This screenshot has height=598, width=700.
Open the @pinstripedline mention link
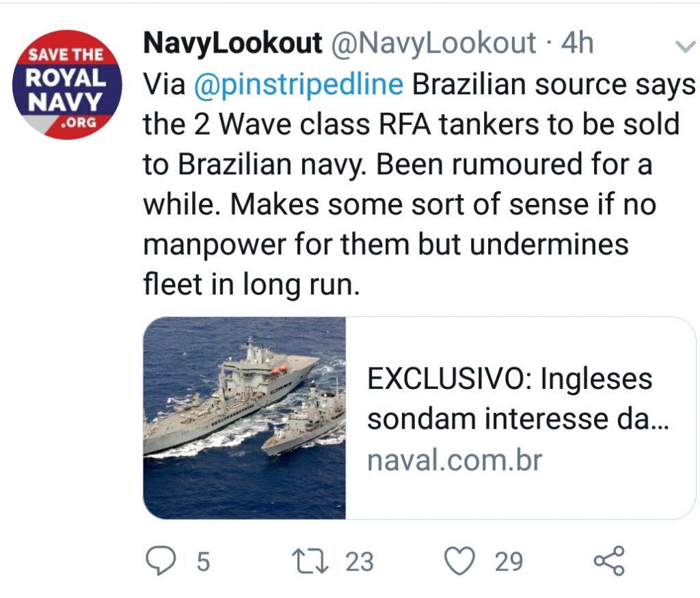[x=298, y=85]
